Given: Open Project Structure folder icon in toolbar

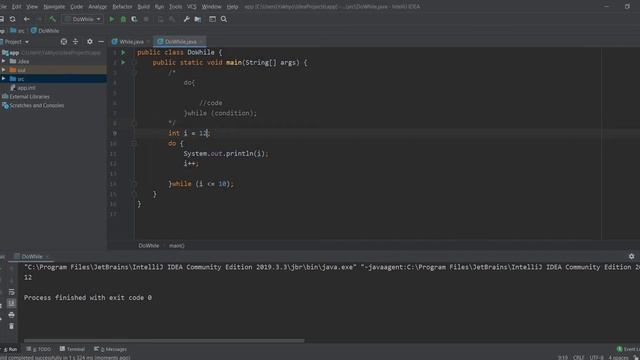Looking at the screenshot, I should 198,19.
